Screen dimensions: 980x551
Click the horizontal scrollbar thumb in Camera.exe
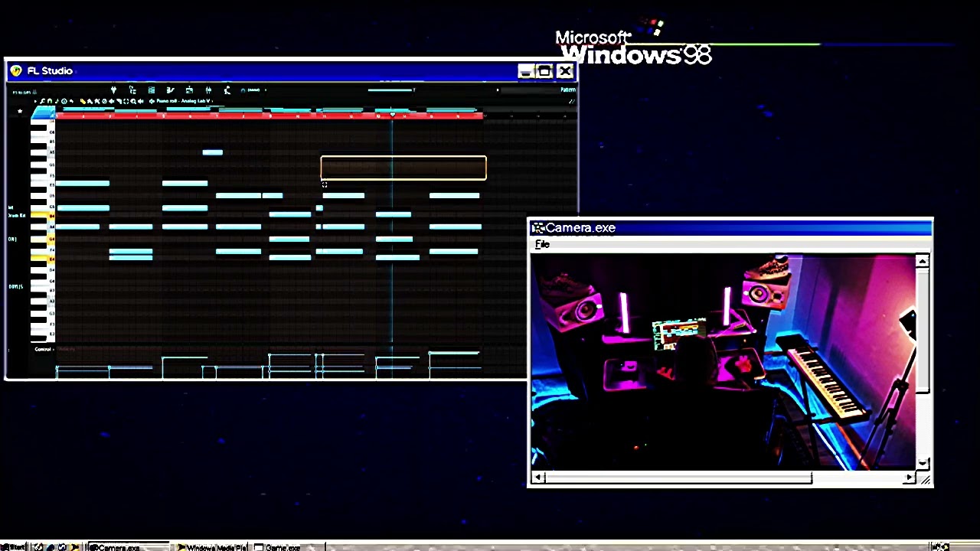click(x=678, y=478)
